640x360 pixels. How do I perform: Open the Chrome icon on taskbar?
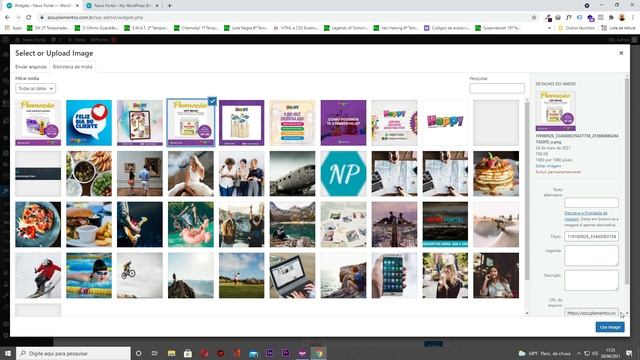pyautogui.click(x=318, y=353)
